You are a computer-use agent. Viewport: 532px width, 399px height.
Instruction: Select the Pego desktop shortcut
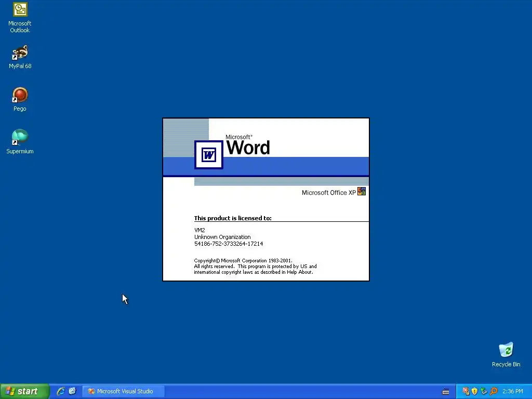[x=20, y=99]
